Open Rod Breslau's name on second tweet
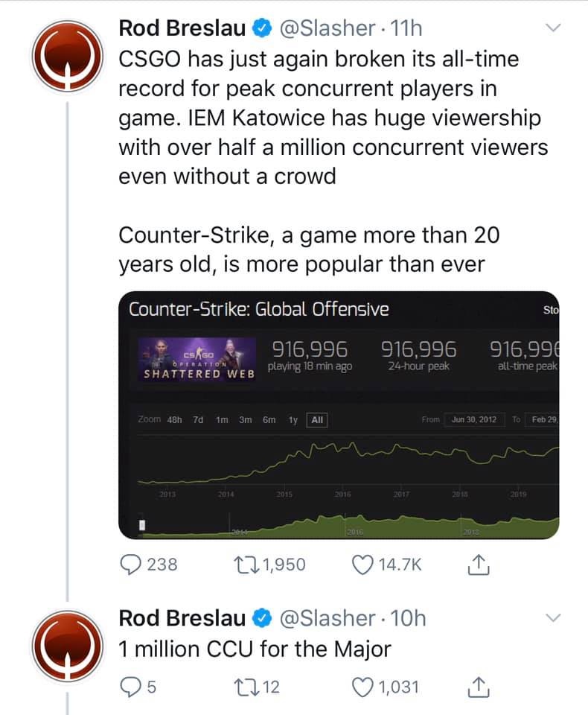This screenshot has width=588, height=715. [x=182, y=617]
